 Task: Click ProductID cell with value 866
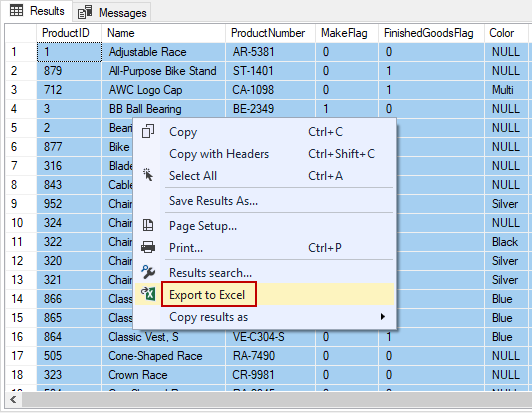pos(69,299)
